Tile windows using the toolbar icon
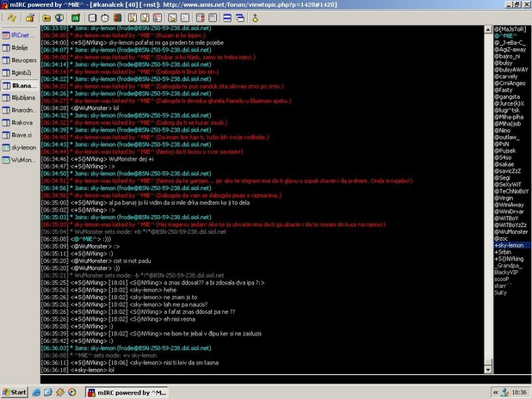Image resolution: width=532 pixels, height=399 pixels. 227,18
